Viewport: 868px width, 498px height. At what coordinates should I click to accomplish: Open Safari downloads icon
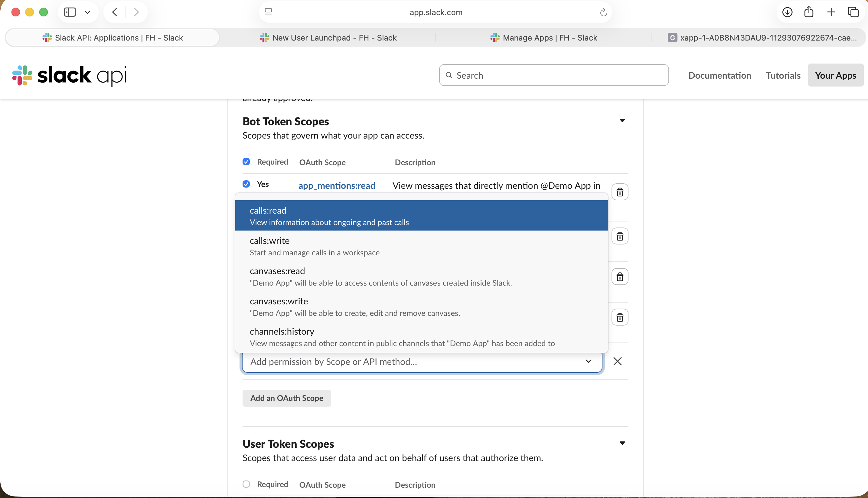[787, 12]
